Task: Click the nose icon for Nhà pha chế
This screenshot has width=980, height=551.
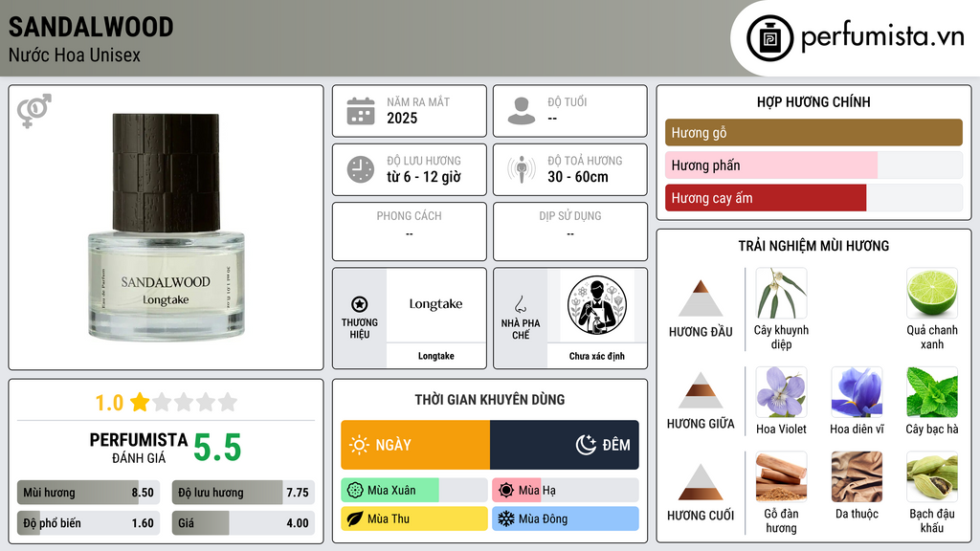Action: pyautogui.click(x=520, y=304)
